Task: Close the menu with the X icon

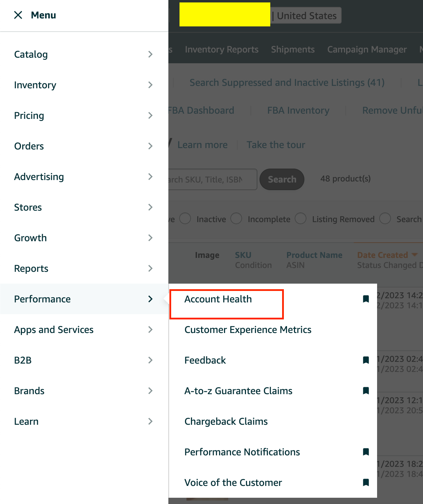Action: [18, 15]
